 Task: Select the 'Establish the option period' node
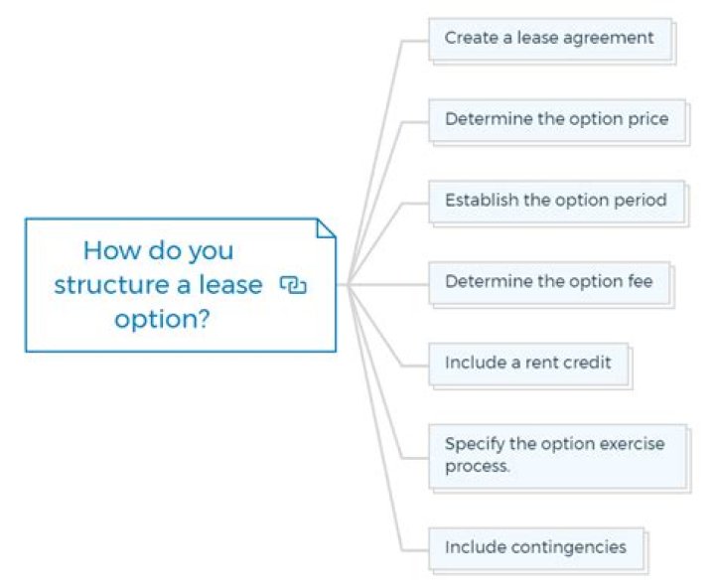pyautogui.click(x=555, y=201)
